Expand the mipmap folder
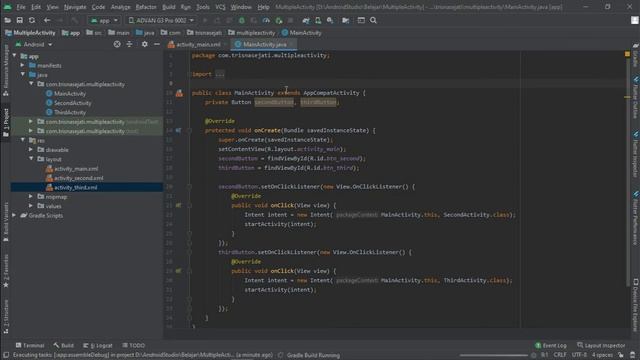 31,196
